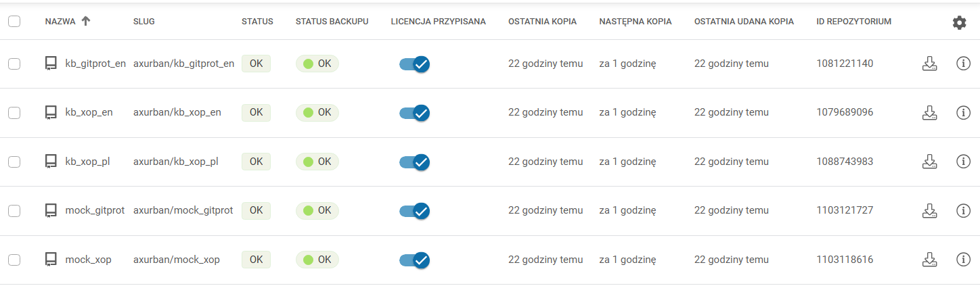The height and width of the screenshot is (288, 980).
Task: Turn off license toggle for mock_xop
Action: click(414, 260)
